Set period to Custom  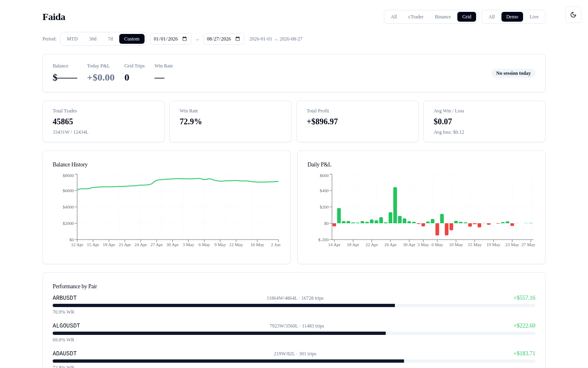[132, 39]
